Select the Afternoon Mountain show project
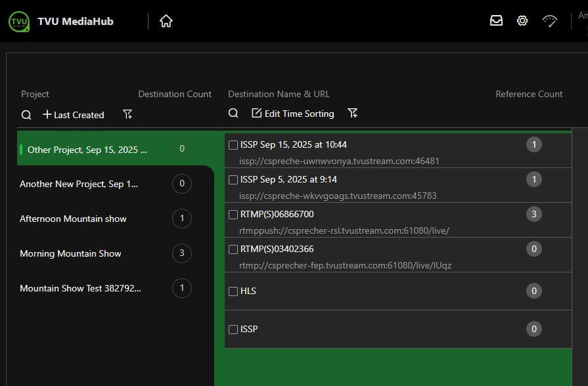The image size is (588, 386). tap(73, 219)
